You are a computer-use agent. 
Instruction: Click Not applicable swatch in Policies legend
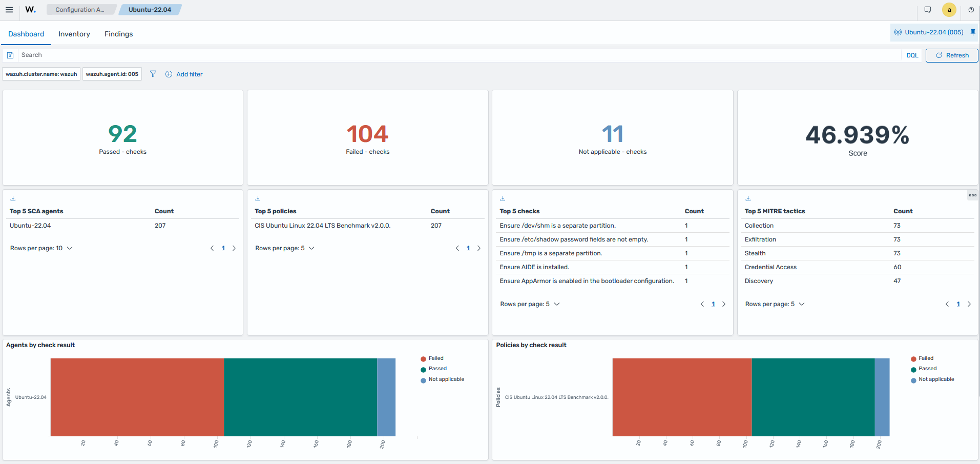point(913,380)
